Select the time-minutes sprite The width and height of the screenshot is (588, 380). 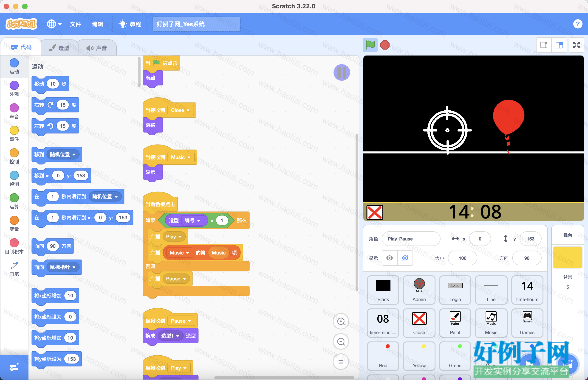383,323
